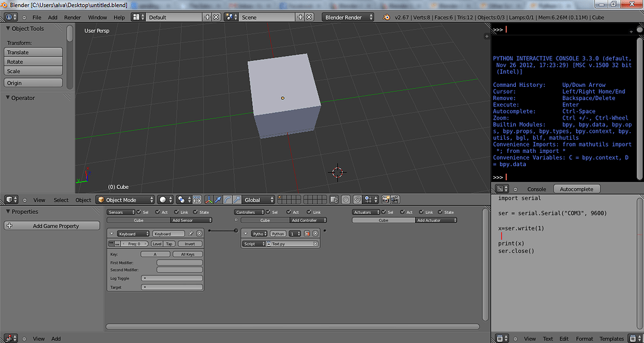Image resolution: width=644 pixels, height=343 pixels.
Task: Click the snap element type icon
Action: [369, 200]
